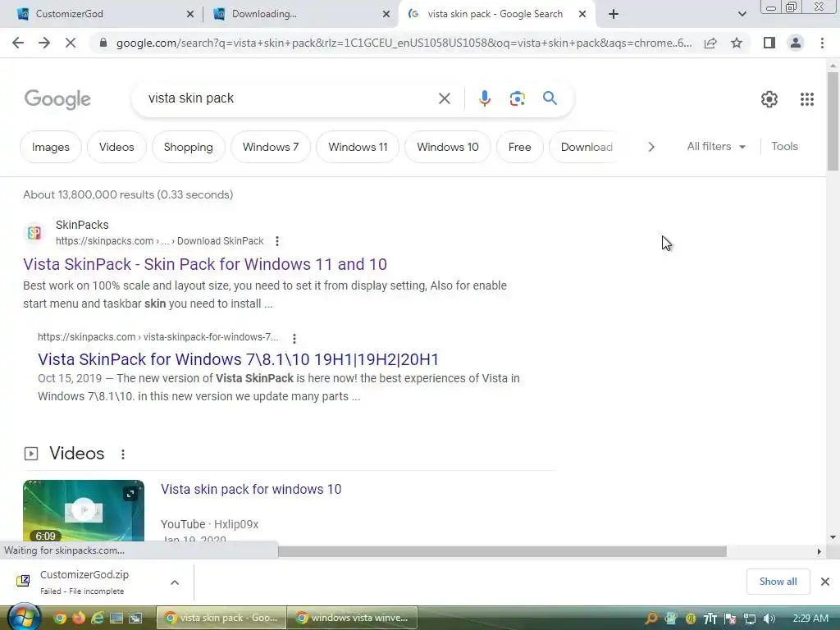This screenshot has height=630, width=840.
Task: Submit search with the magnifier icon
Action: 550,98
